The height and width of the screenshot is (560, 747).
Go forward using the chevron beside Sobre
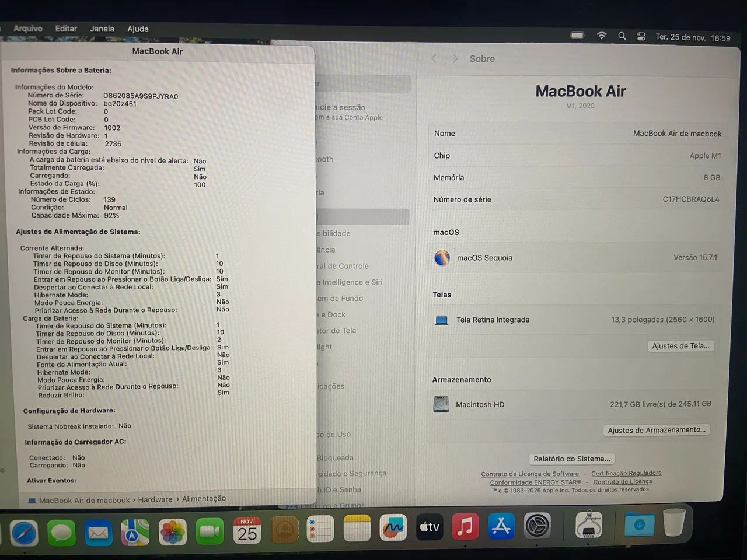point(455,59)
